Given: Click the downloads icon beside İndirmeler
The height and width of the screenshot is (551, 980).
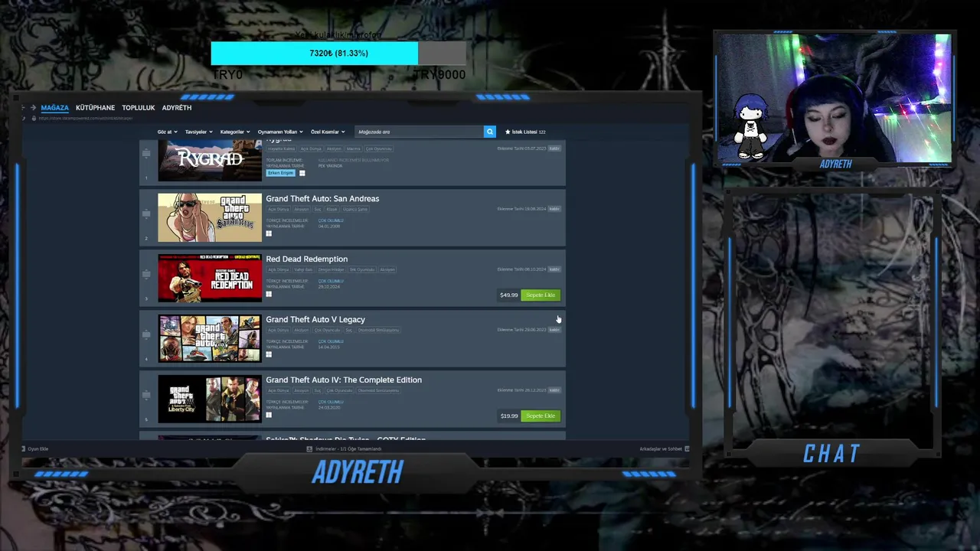Looking at the screenshot, I should (x=309, y=448).
